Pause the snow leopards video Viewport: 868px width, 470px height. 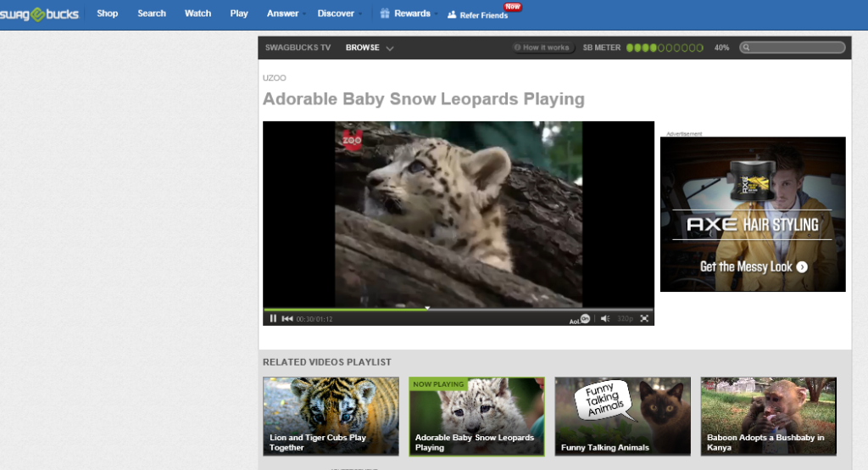click(273, 319)
